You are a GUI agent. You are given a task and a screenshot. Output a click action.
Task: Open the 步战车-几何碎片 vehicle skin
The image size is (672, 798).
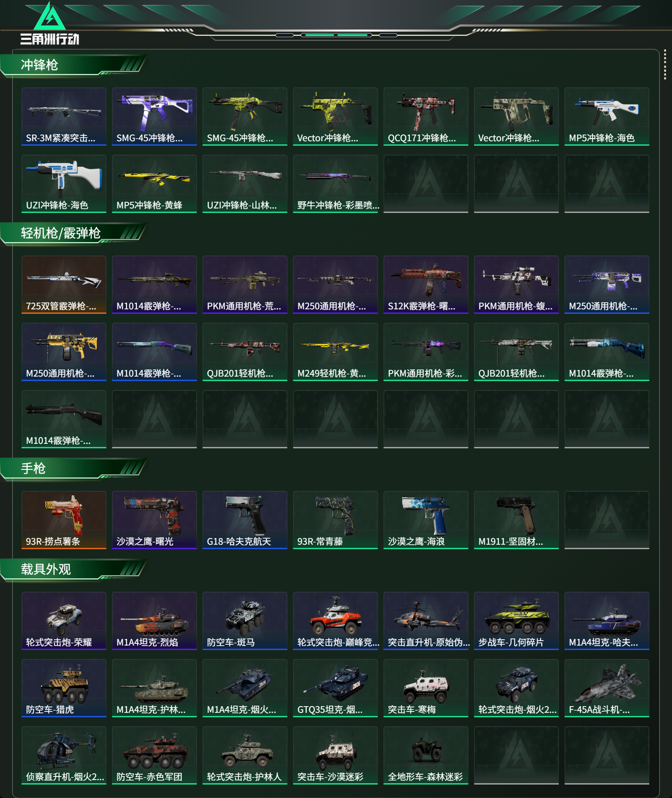516,621
